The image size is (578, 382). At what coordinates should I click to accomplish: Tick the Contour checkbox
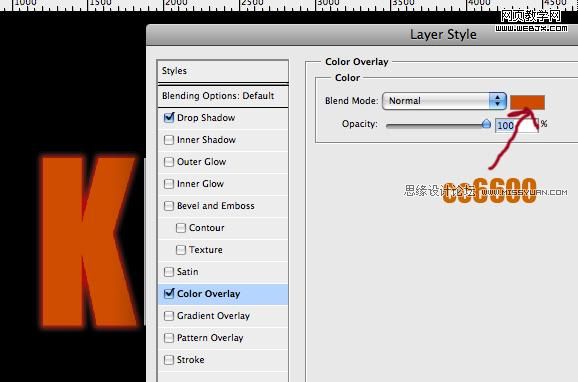click(x=181, y=228)
